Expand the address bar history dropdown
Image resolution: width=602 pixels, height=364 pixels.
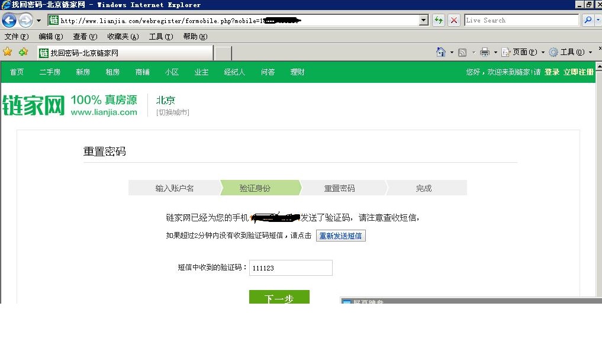[x=423, y=20]
